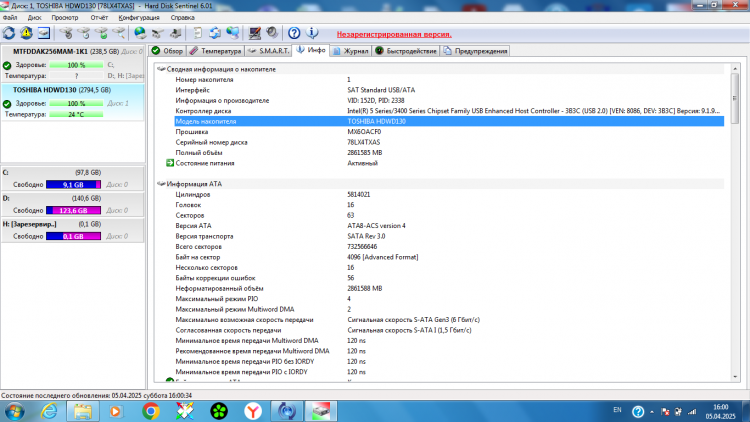The height and width of the screenshot is (422, 750).
Task: Open configuration monitor with pencil icon
Action: (x=254, y=33)
